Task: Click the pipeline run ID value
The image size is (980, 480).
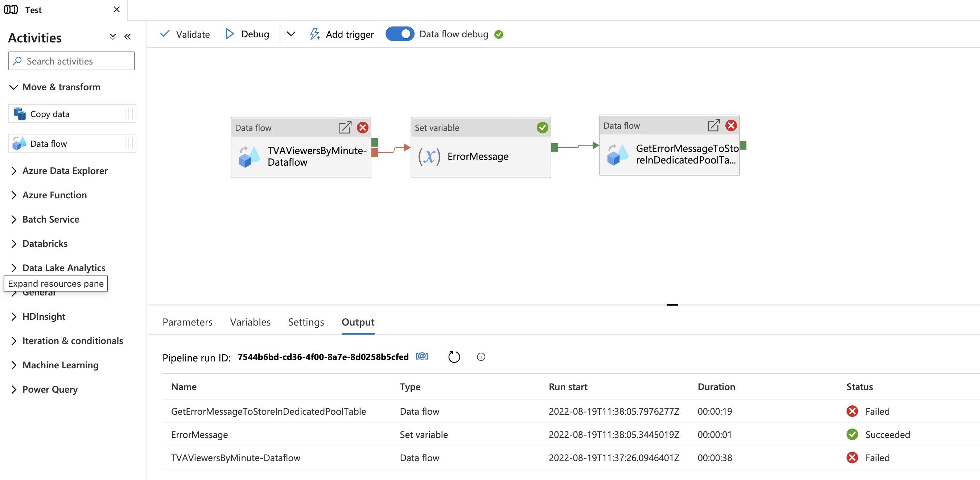Action: (x=324, y=357)
